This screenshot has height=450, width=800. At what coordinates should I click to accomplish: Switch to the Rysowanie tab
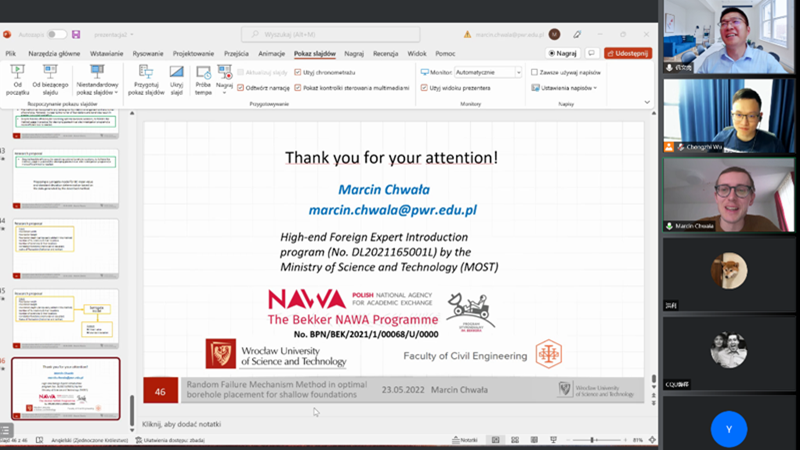point(148,54)
